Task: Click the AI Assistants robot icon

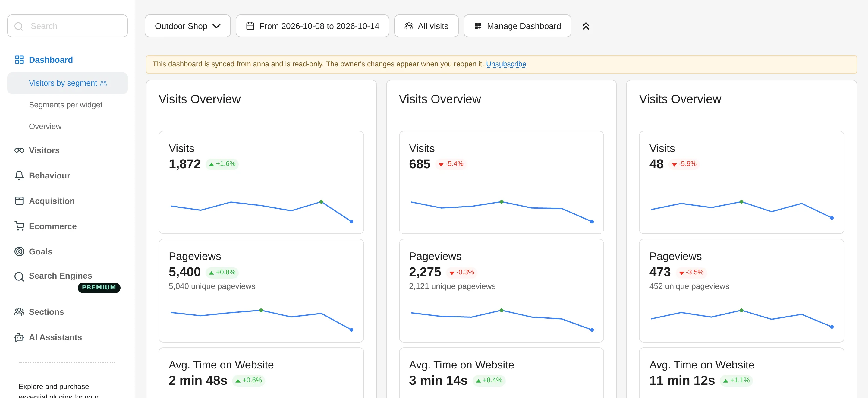Action: (x=19, y=337)
